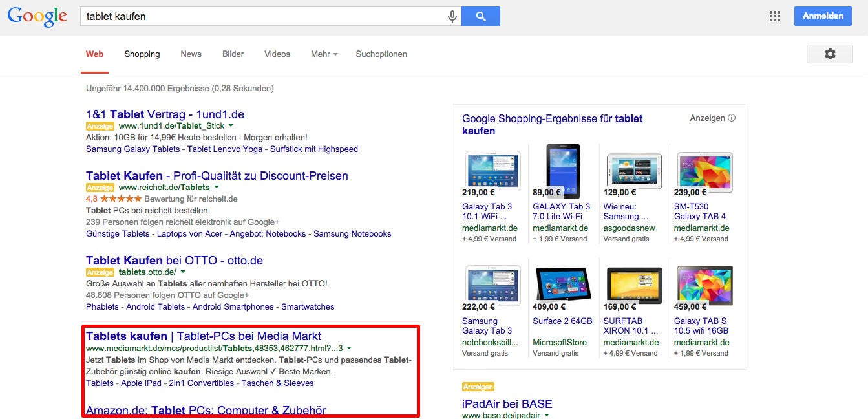
Task: Expand arrow next to reichelt.de URL
Action: (x=217, y=188)
